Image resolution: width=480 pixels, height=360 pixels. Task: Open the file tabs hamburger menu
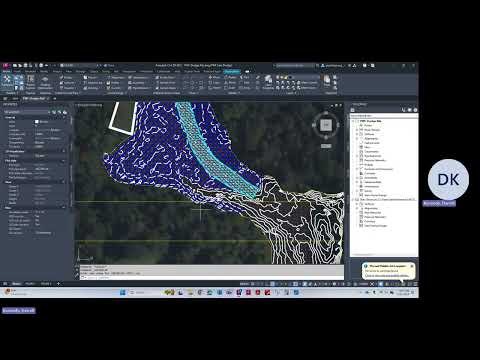pos(5,99)
